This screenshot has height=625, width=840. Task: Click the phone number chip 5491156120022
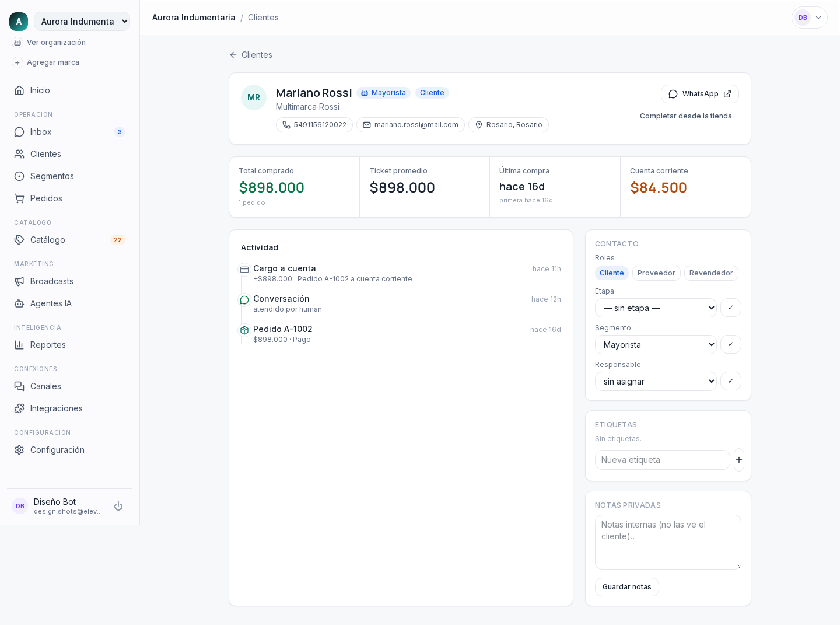(x=314, y=125)
